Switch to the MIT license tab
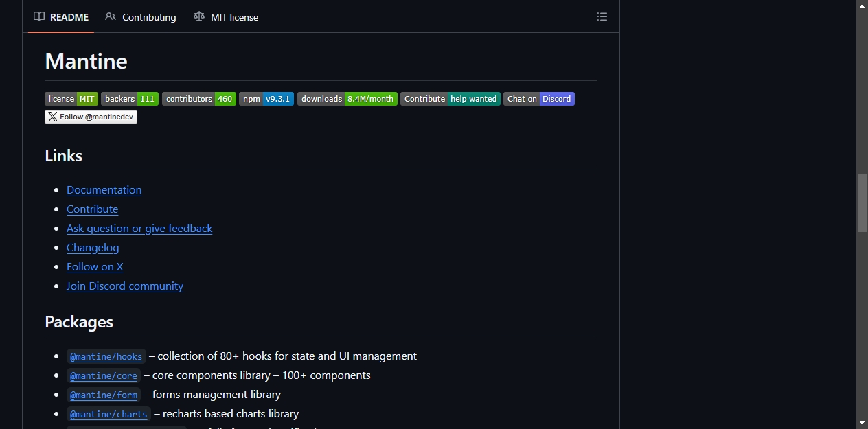The image size is (868, 429). click(x=226, y=17)
